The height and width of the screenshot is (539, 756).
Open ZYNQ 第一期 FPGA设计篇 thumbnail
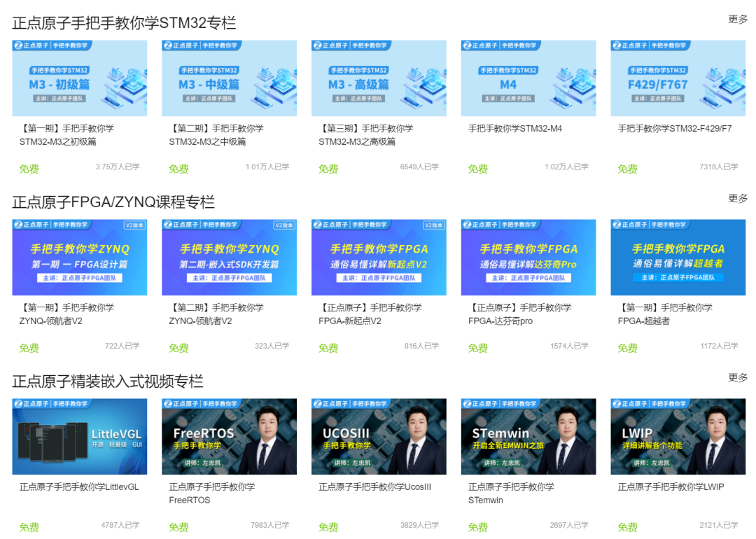(x=80, y=258)
